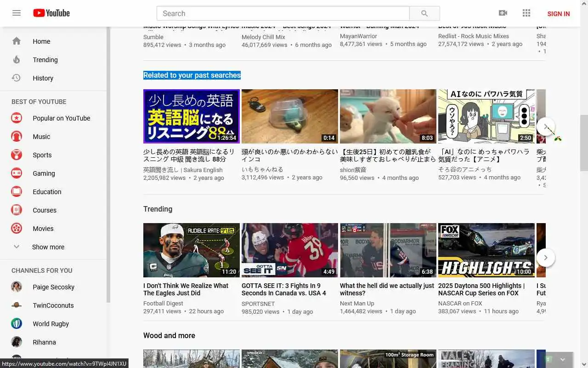This screenshot has height=368, width=588.
Task: Open TwinCoconuts channel avatar
Action: [x=17, y=305]
